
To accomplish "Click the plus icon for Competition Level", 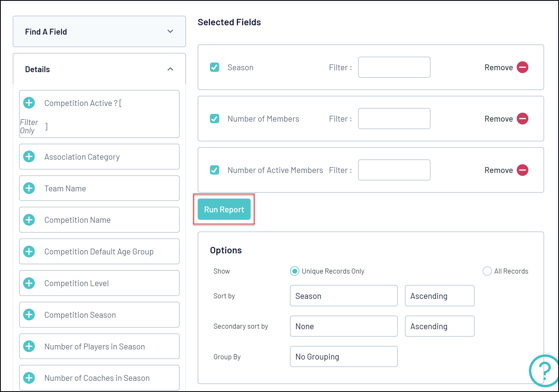I will coord(29,283).
